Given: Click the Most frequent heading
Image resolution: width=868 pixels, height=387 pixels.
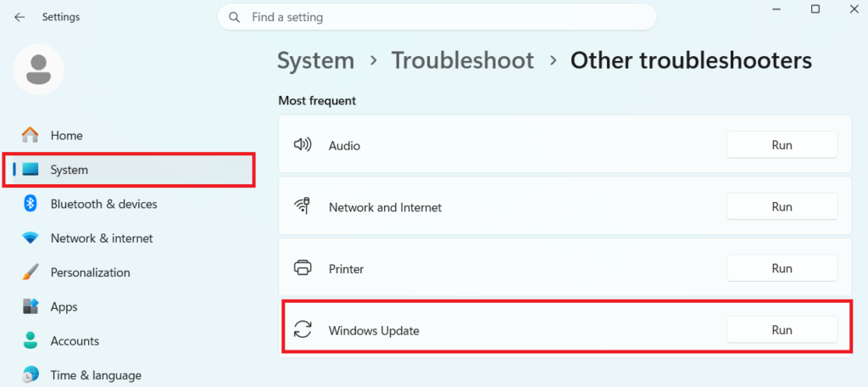Looking at the screenshot, I should pyautogui.click(x=317, y=101).
